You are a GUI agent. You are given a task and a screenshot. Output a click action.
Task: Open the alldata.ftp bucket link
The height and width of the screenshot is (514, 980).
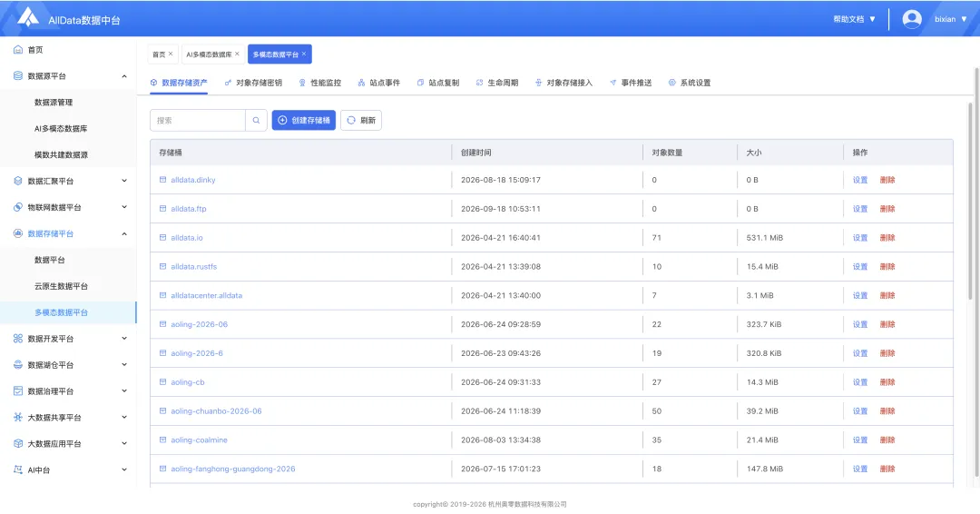coord(189,209)
